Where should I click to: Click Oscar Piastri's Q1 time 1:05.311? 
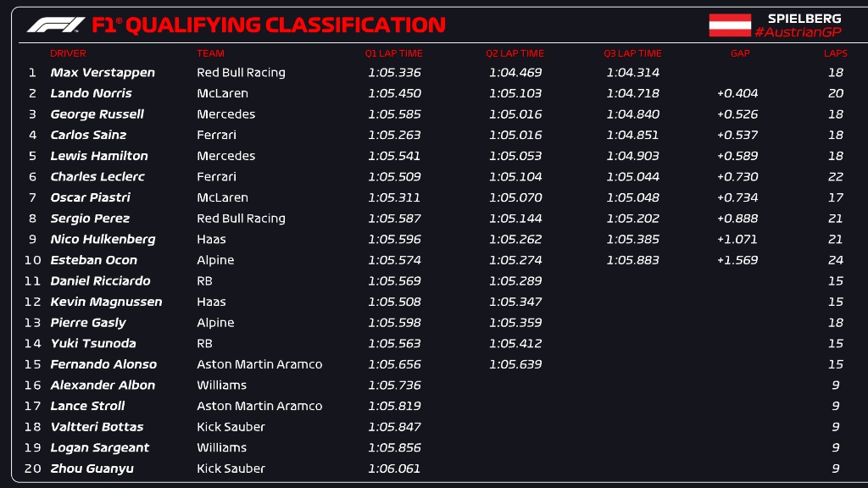pyautogui.click(x=394, y=197)
